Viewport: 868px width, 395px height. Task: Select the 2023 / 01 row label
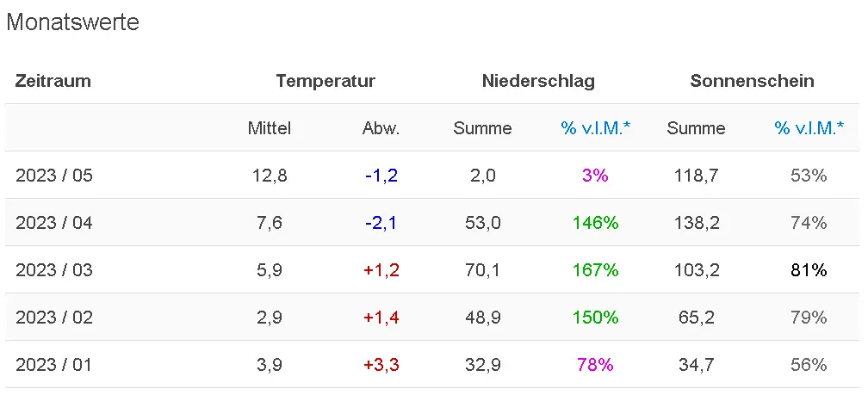coord(54,364)
